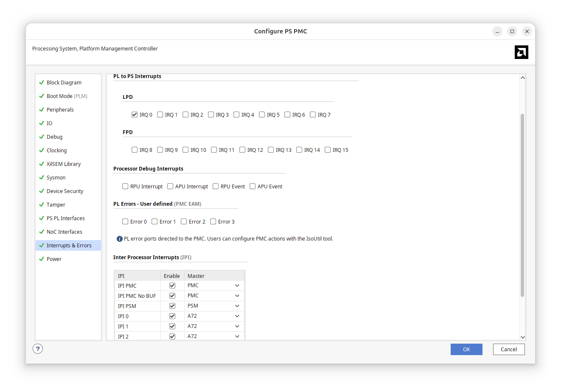Click green checkmark beside Power
The image size is (561, 392).
point(42,259)
